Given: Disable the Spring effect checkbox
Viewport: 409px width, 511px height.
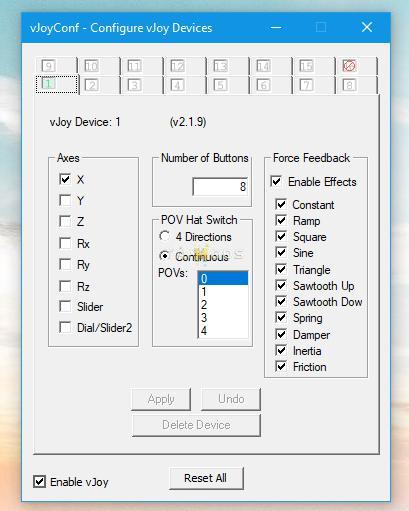Looking at the screenshot, I should 281,317.
